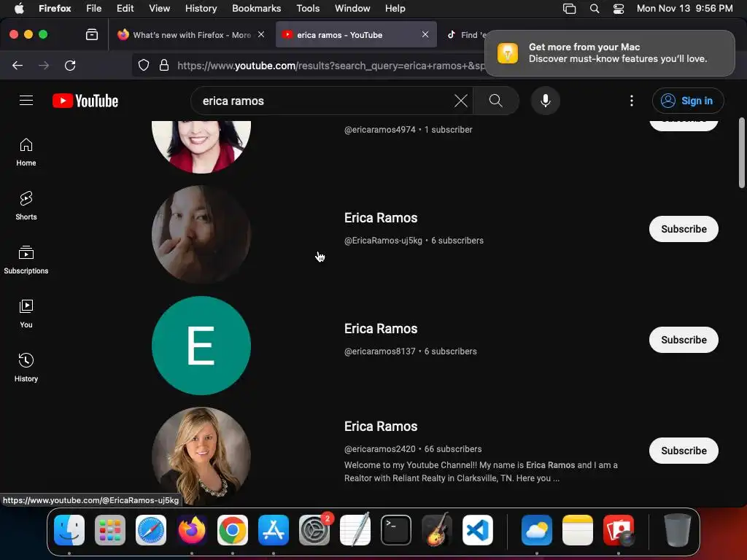Image resolution: width=747 pixels, height=560 pixels.
Task: Click the site security padlock icon
Action: (164, 65)
